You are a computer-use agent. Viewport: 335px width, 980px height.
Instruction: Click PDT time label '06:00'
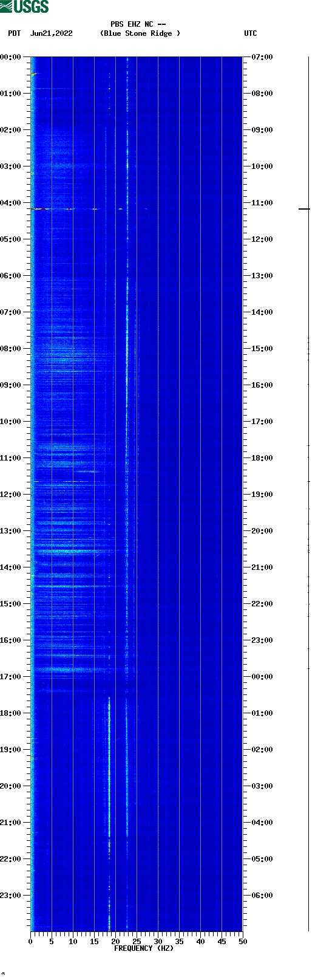pyautogui.click(x=10, y=276)
